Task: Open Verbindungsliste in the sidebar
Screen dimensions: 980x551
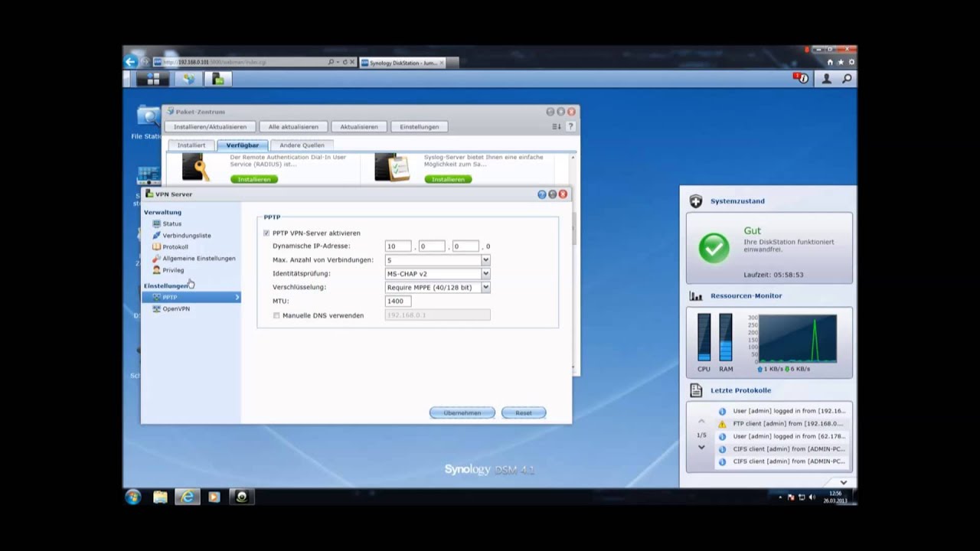Action: point(186,235)
